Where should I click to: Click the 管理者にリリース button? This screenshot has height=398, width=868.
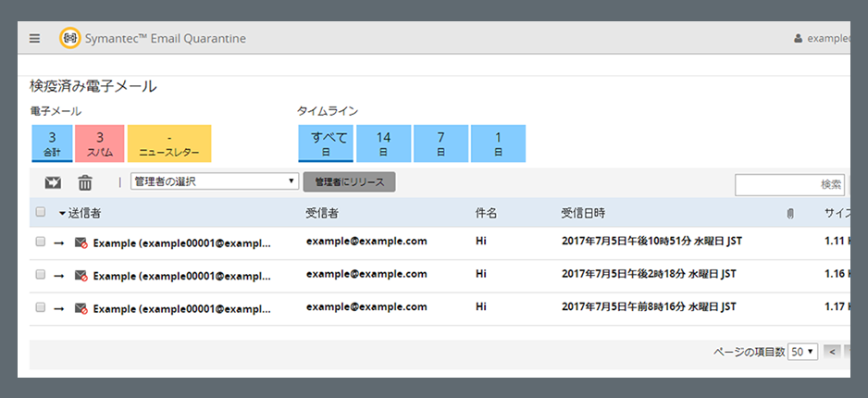tap(349, 182)
